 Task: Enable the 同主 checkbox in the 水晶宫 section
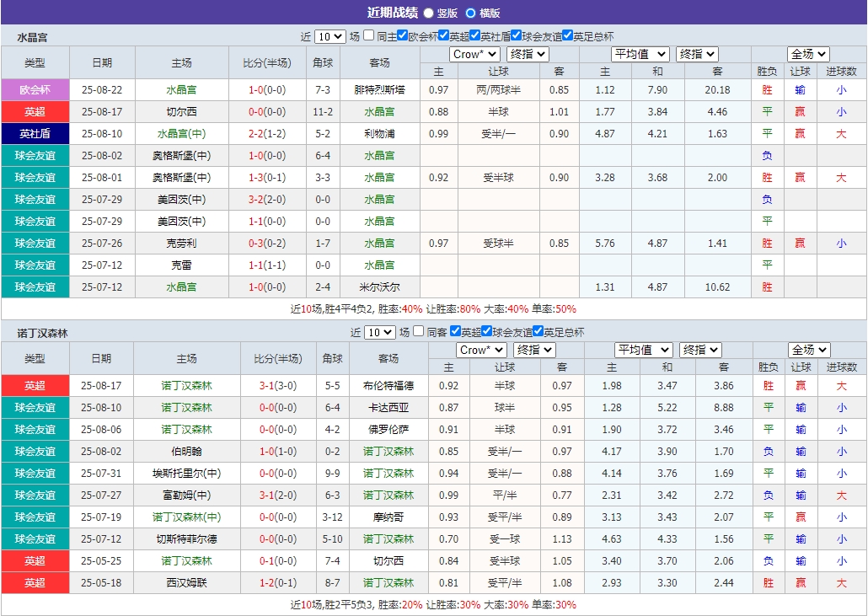click(x=368, y=35)
